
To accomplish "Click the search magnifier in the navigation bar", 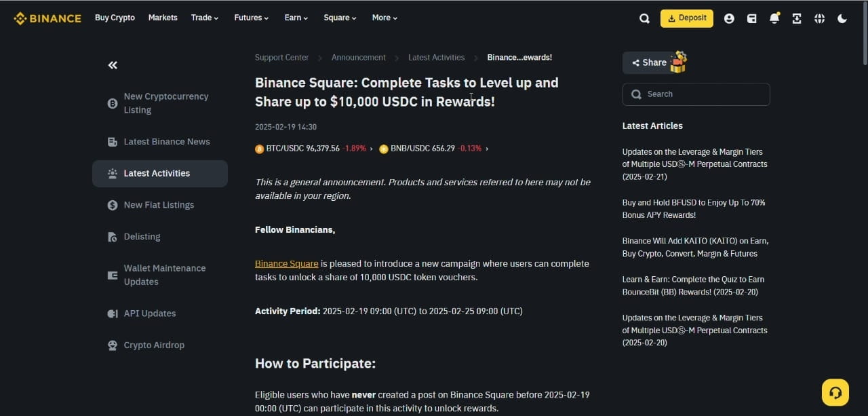I will pos(644,18).
